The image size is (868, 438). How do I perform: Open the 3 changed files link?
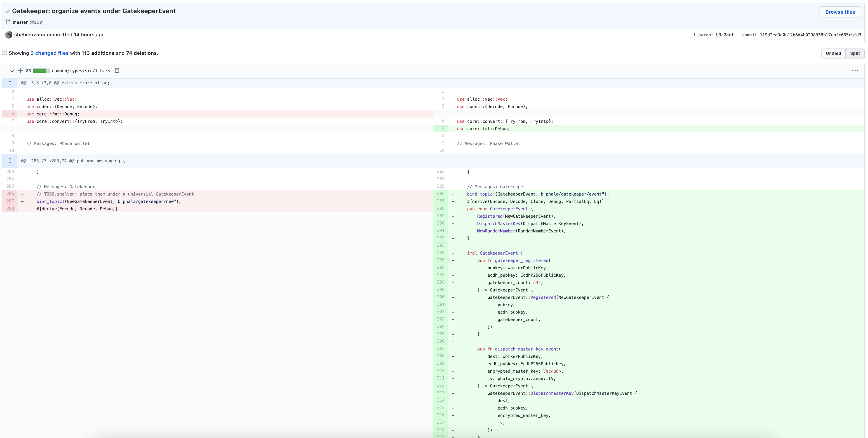(50, 53)
